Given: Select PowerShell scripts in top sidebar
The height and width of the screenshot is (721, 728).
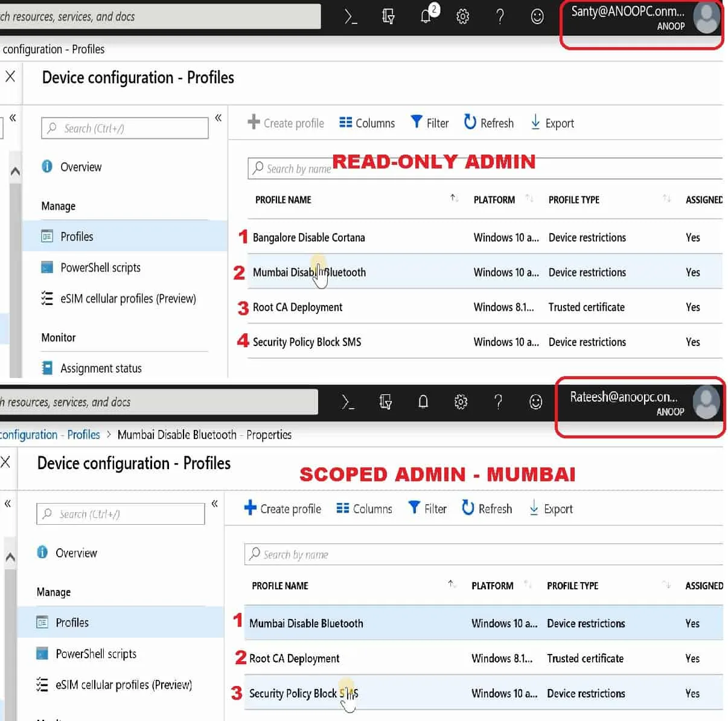Looking at the screenshot, I should (100, 268).
